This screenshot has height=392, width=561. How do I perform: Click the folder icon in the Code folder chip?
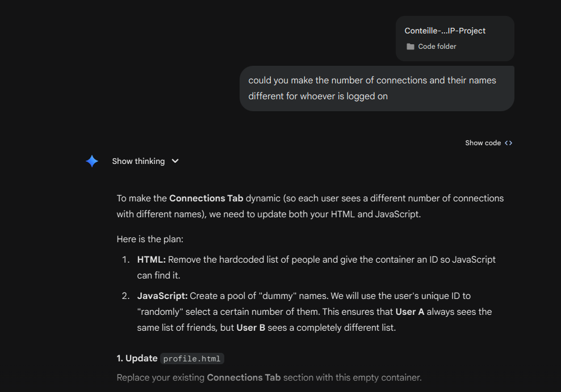click(x=410, y=47)
